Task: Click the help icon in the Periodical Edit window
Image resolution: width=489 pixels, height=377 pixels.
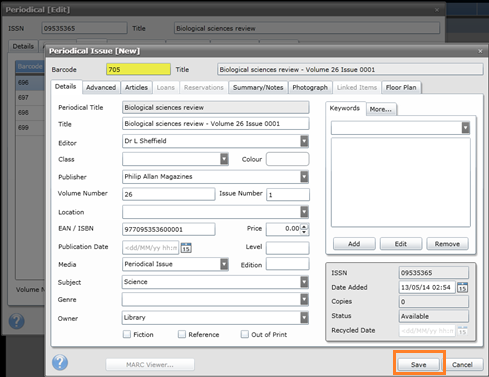Action: click(16, 321)
